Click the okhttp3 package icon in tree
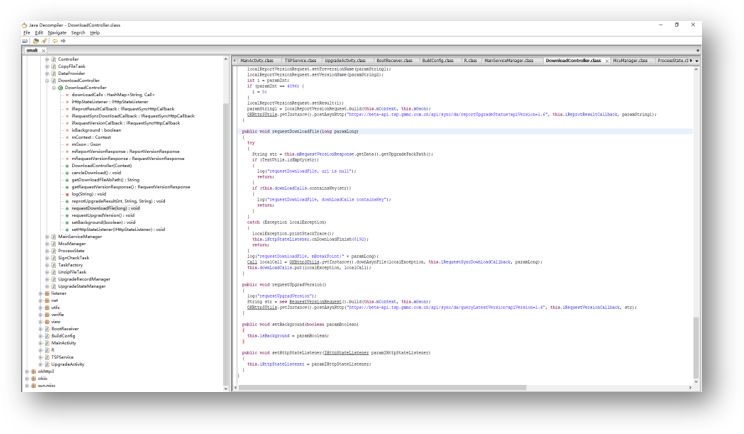The height and width of the screenshot is (434, 744). (x=34, y=371)
